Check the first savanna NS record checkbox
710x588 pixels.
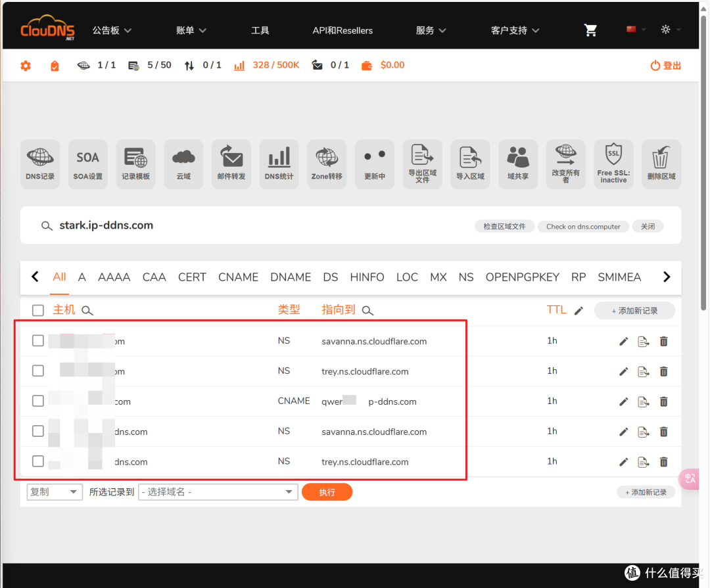(38, 340)
